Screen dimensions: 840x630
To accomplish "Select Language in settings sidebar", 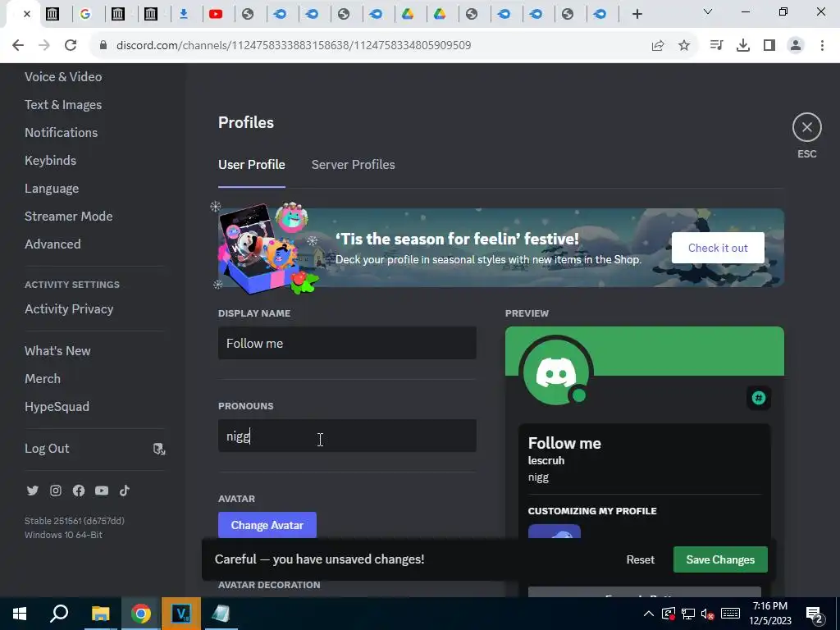I will 52,189.
